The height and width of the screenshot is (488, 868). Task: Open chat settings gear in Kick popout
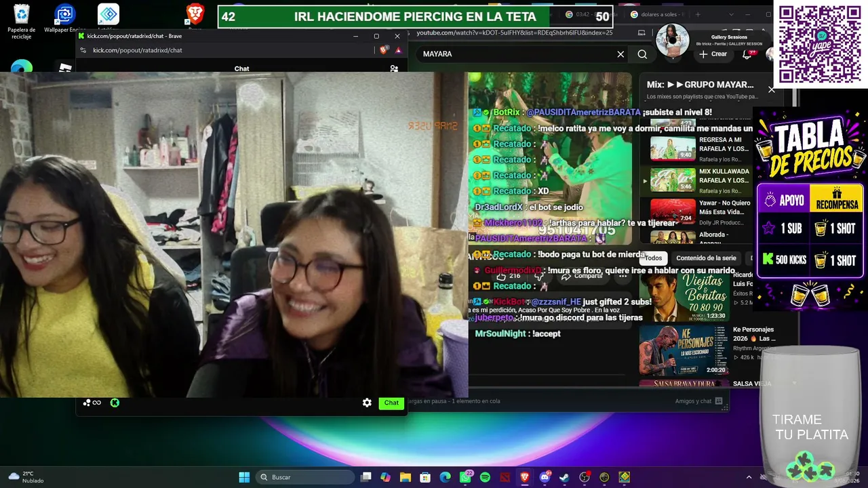click(x=367, y=403)
